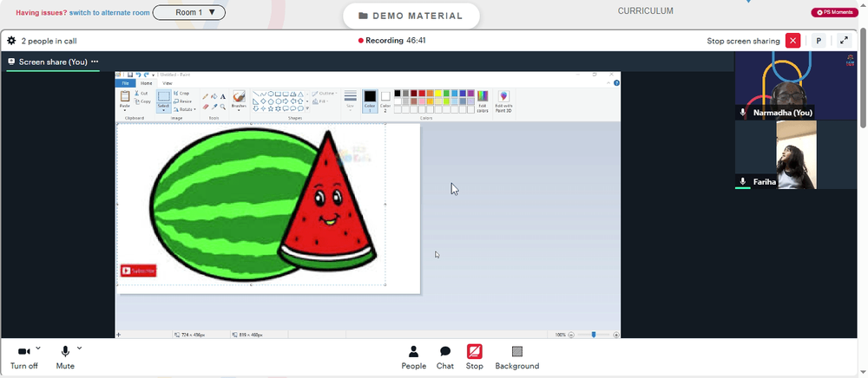Screen dimensions: 868x378
Task: Click the Cut scissors button
Action: (x=141, y=94)
